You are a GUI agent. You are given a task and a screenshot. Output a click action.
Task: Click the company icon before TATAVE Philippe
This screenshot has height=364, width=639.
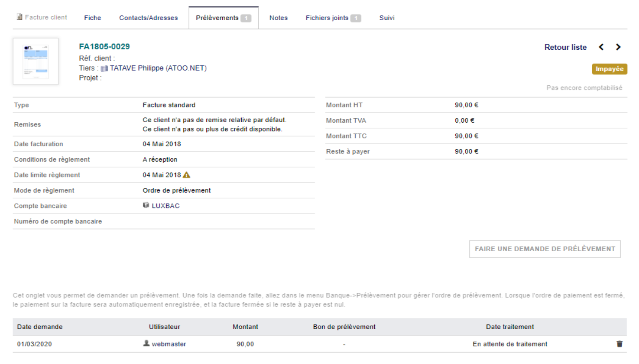104,69
